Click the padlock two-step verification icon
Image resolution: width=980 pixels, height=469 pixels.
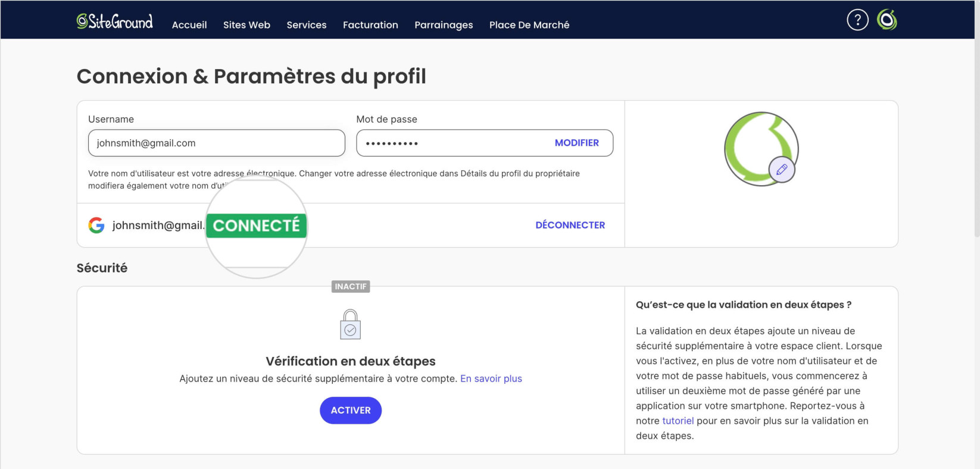[351, 324]
